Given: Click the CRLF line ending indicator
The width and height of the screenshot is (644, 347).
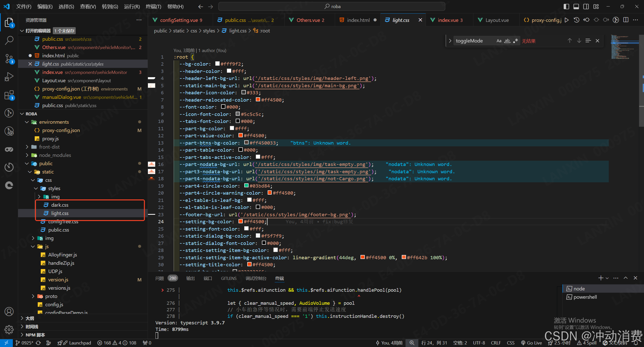Looking at the screenshot, I should coord(496,343).
